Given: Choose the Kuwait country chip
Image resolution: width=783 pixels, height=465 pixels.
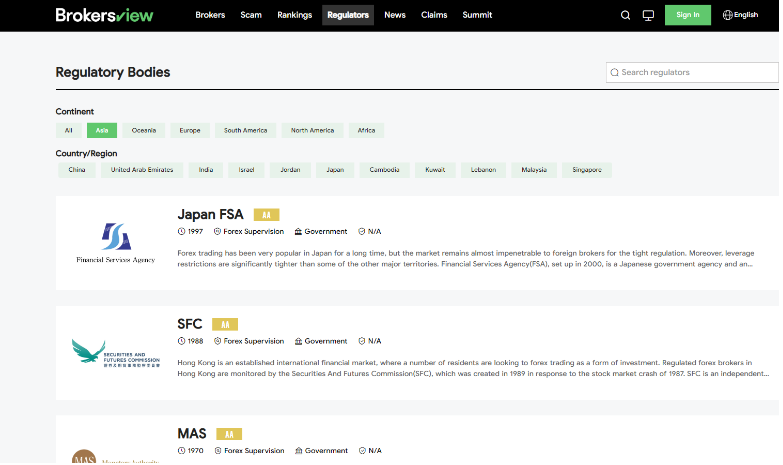Looking at the screenshot, I should point(435,170).
